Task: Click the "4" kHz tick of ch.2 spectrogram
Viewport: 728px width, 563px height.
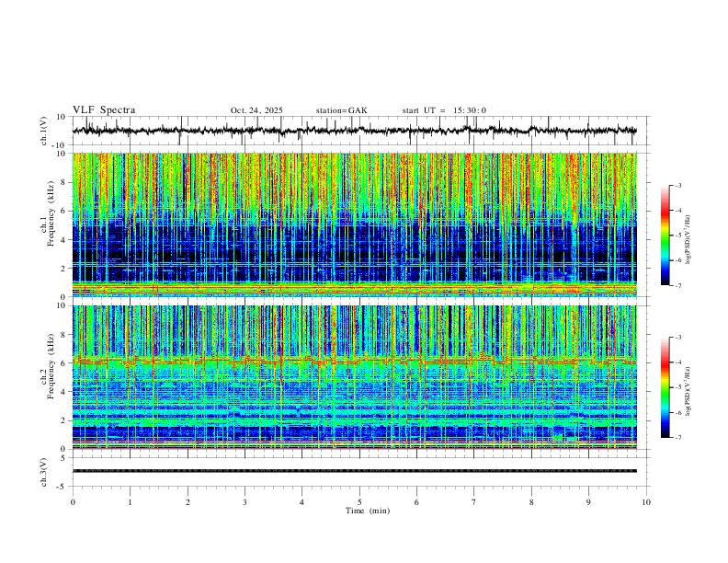Action: pos(64,392)
